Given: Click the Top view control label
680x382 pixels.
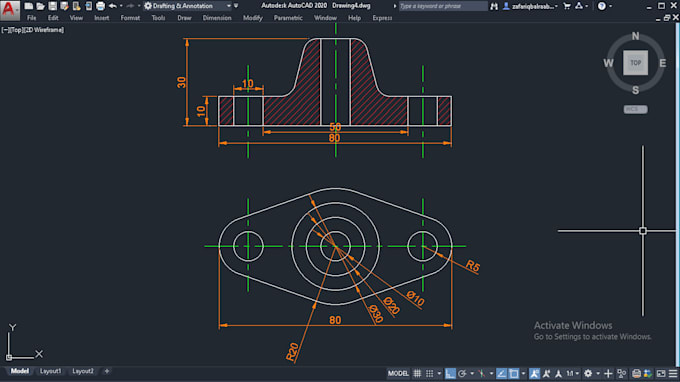Looking at the screenshot, I should (16, 30).
